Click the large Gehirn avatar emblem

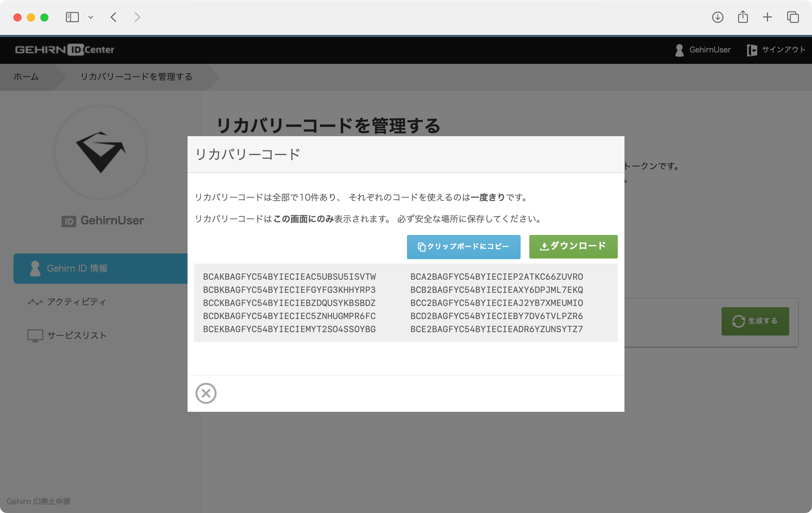click(101, 152)
